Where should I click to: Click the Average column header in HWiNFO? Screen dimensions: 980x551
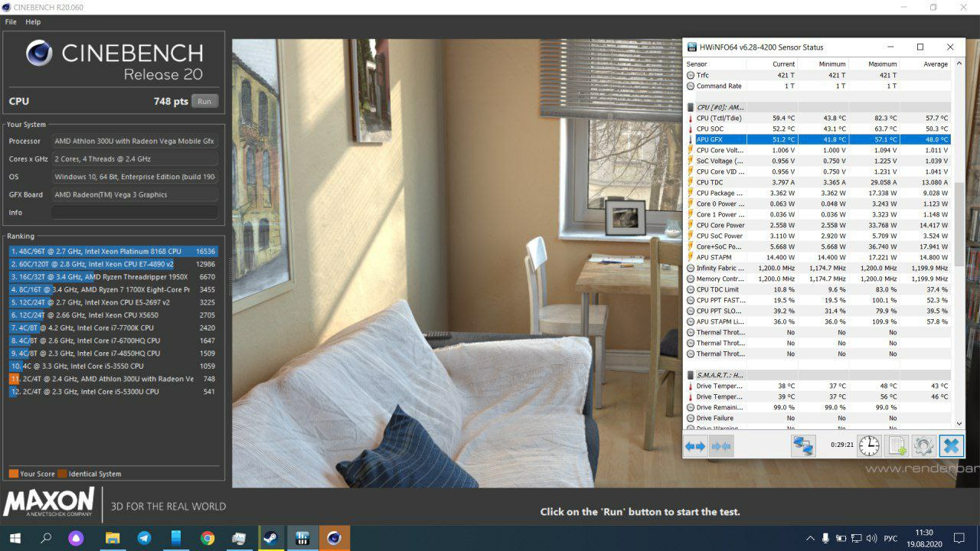[x=925, y=64]
